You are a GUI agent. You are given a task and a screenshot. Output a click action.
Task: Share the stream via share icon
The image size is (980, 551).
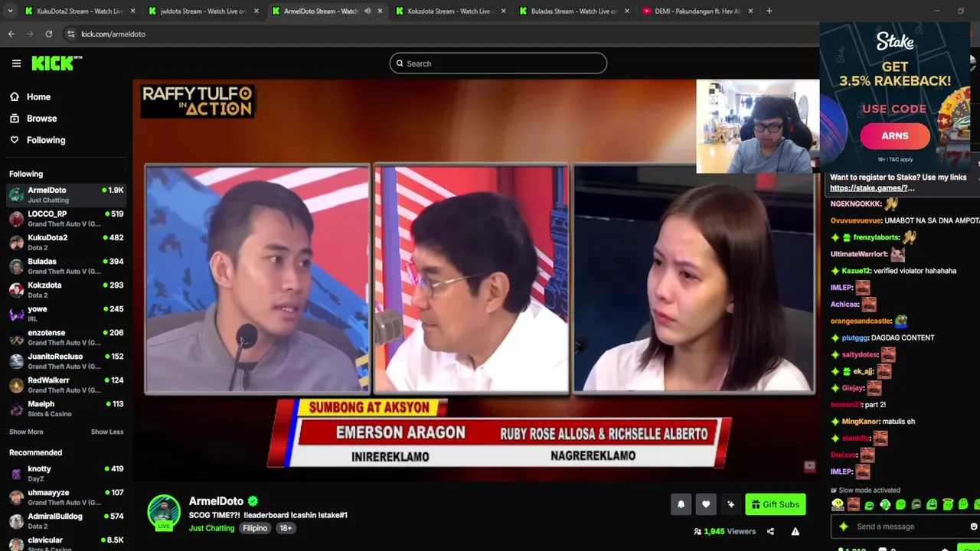tap(770, 531)
